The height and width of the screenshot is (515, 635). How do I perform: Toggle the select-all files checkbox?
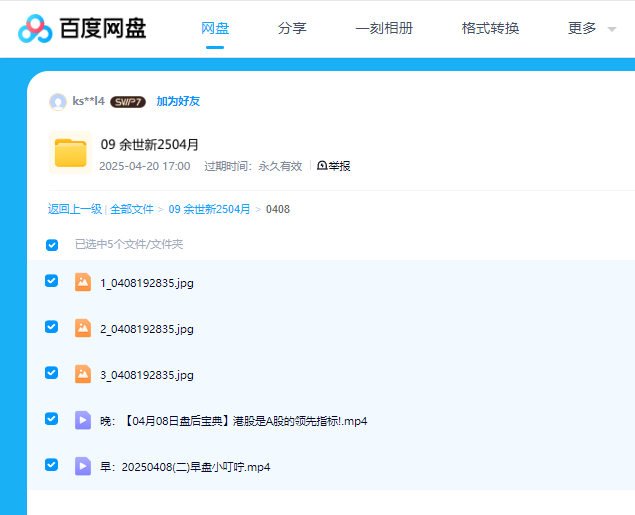pyautogui.click(x=52, y=245)
